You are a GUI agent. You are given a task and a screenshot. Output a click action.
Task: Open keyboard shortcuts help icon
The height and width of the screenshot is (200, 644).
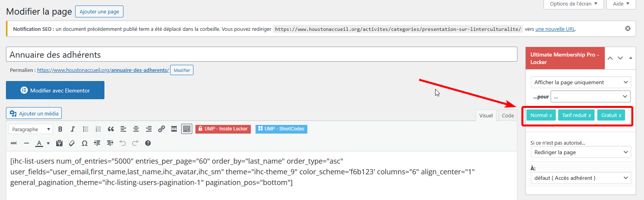[x=148, y=143]
